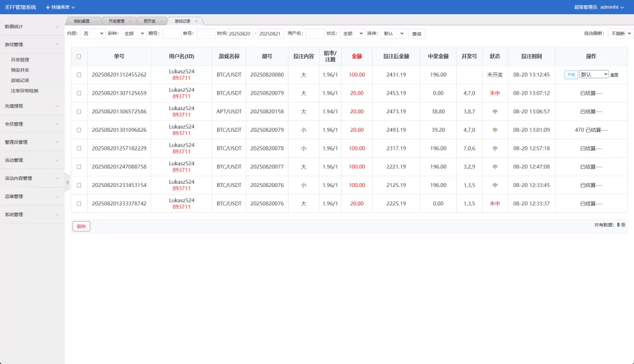Check the row for order 202508201306572586
The image size is (634, 364).
pos(79,111)
